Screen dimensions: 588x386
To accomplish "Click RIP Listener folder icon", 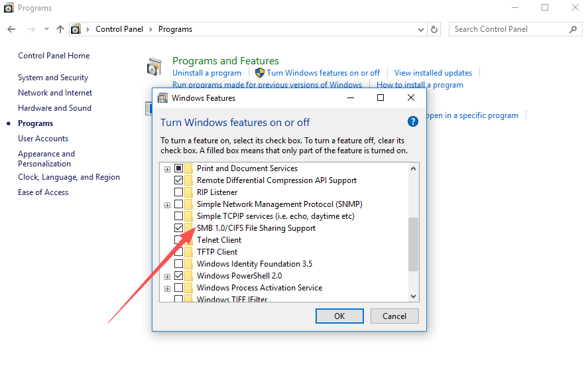I will coord(189,192).
